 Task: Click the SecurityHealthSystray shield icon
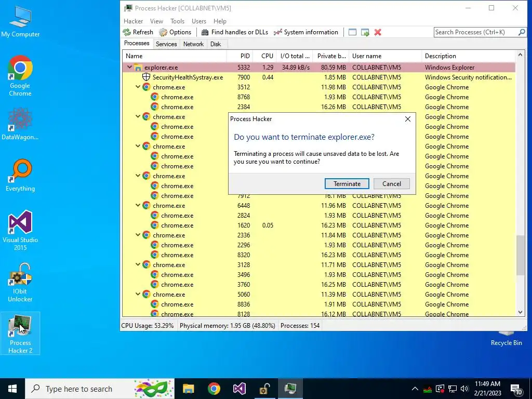tap(146, 77)
